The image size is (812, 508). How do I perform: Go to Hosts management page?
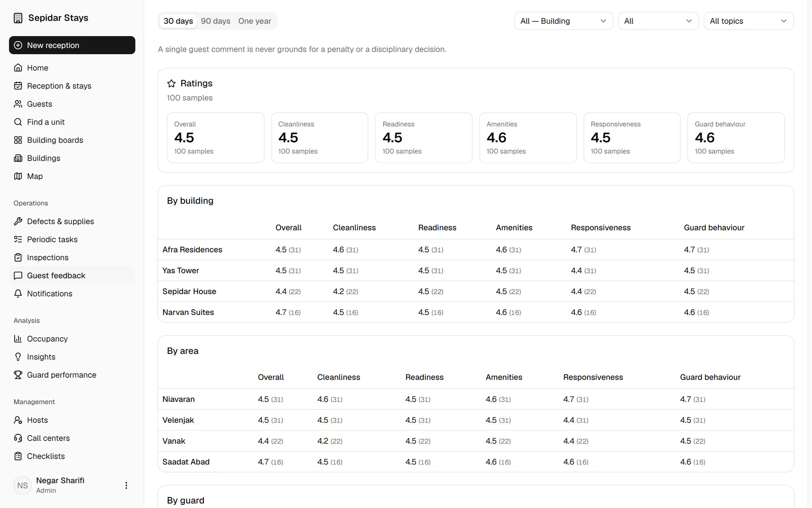pos(72,420)
